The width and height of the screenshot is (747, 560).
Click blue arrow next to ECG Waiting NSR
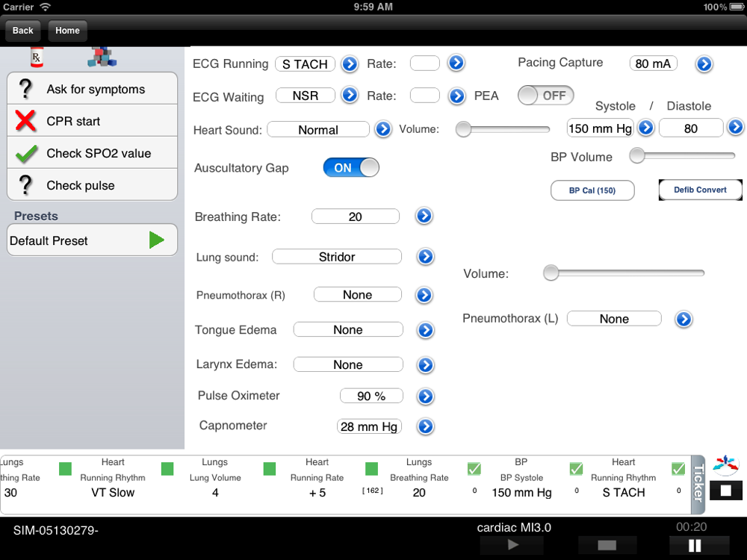pos(350,96)
